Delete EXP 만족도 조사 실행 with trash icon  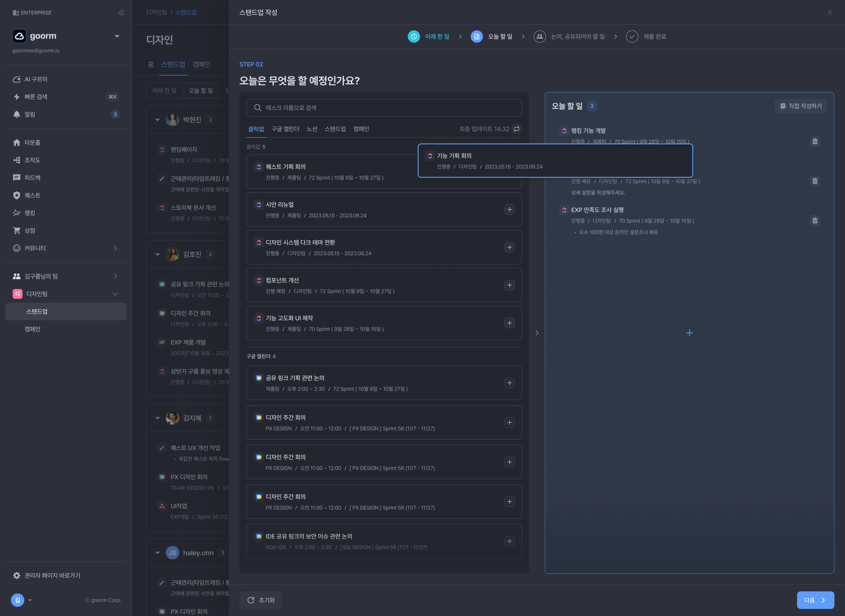pos(815,221)
